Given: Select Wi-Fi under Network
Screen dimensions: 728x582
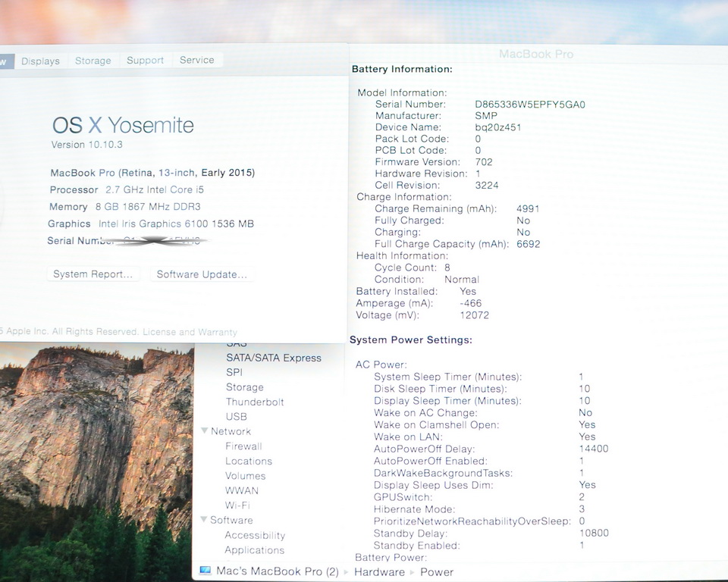Looking at the screenshot, I should (x=237, y=505).
